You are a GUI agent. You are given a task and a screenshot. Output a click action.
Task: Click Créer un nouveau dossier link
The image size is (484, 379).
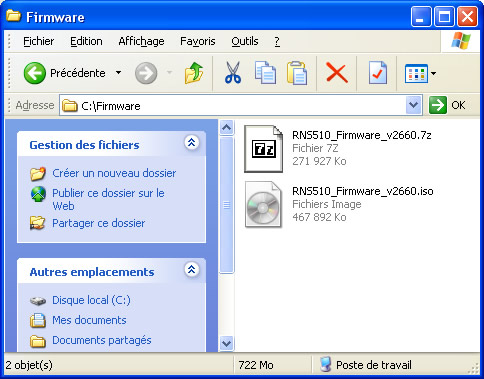114,173
